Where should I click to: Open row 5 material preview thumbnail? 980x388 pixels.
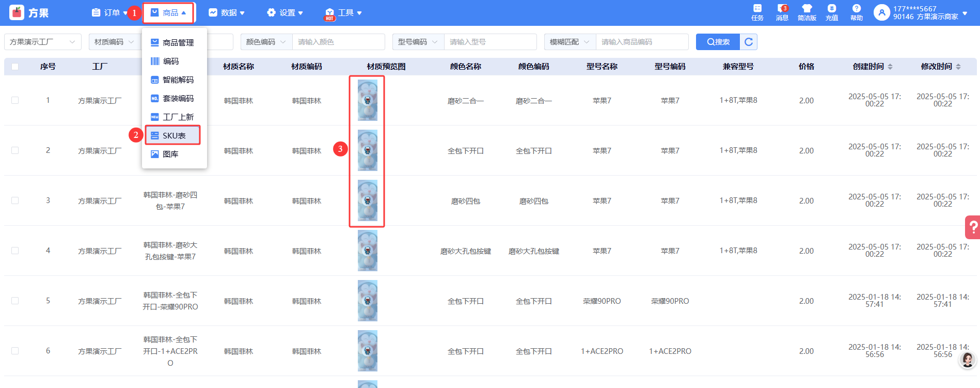pyautogui.click(x=368, y=301)
